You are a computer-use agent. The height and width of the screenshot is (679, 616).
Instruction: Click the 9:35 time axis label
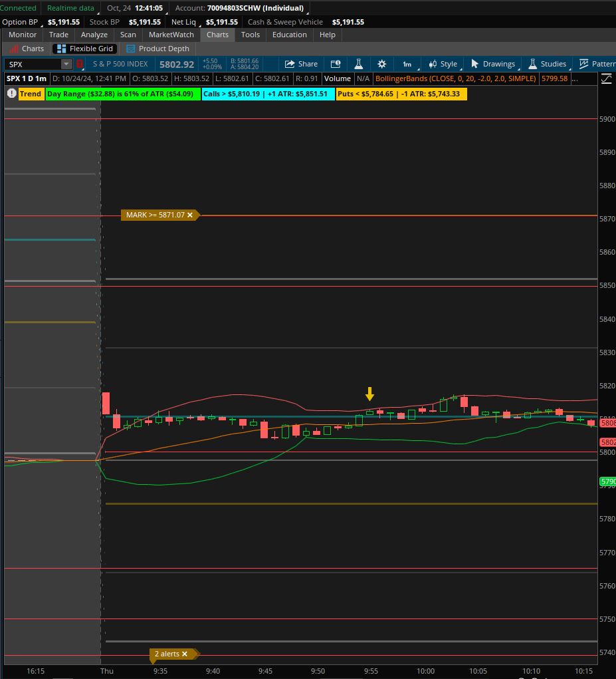point(160,671)
